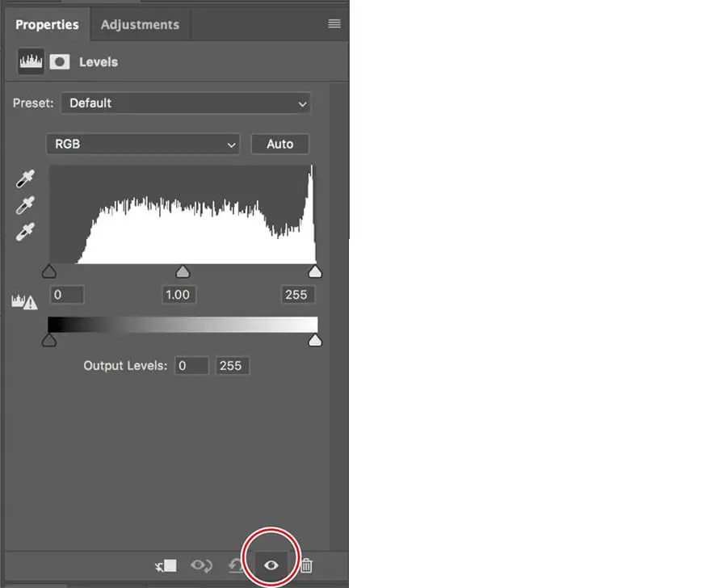Select the Levels histogram adjustment icon
The height and width of the screenshot is (588, 727).
[31, 61]
